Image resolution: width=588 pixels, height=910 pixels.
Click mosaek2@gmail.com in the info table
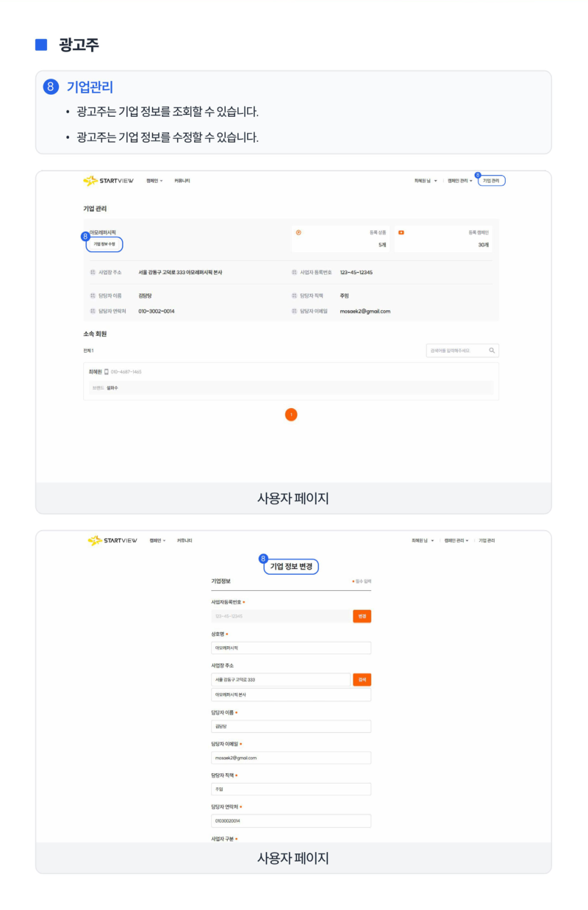click(x=365, y=311)
